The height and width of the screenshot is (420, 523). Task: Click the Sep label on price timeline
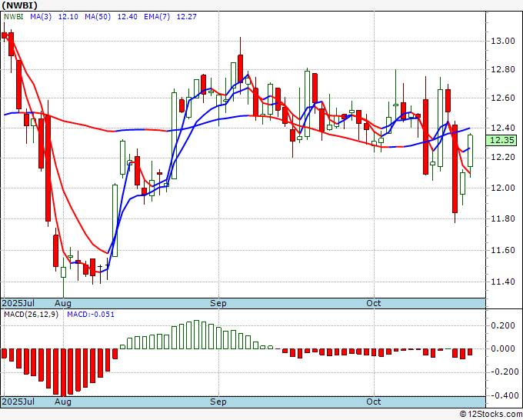218,303
